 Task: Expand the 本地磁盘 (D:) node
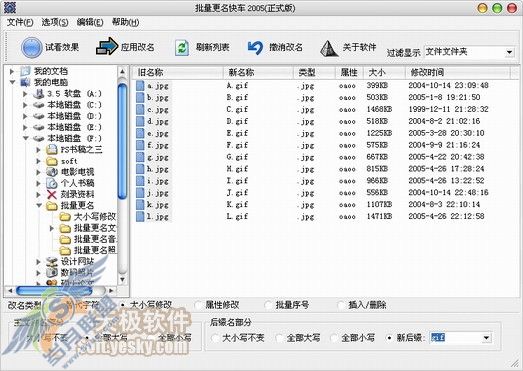[x=25, y=116]
